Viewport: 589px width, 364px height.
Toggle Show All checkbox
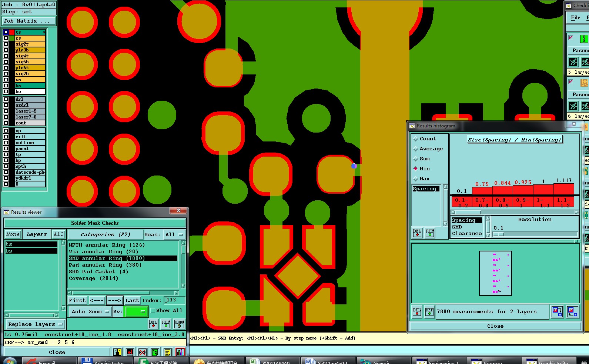(x=153, y=311)
